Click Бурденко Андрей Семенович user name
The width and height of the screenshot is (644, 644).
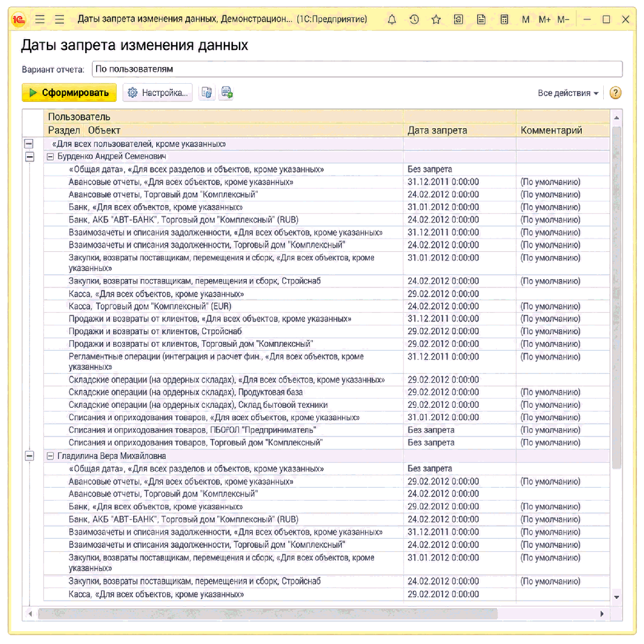112,157
